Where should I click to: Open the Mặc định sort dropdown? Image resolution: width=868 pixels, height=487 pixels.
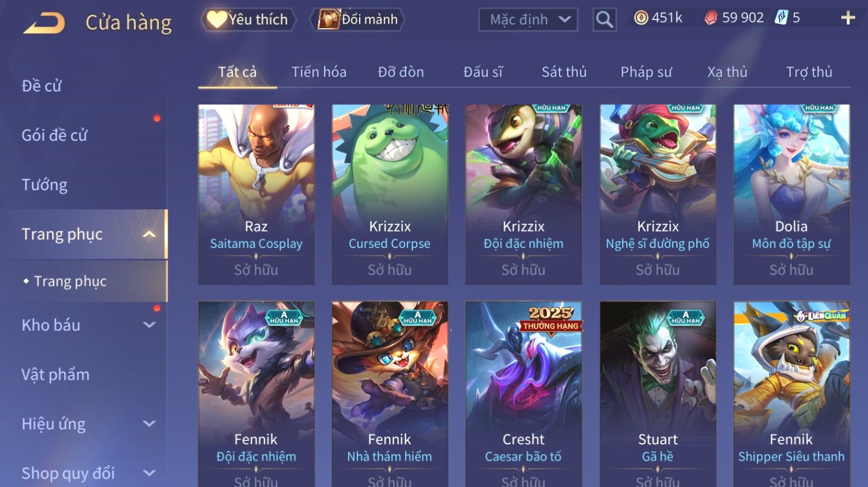528,20
